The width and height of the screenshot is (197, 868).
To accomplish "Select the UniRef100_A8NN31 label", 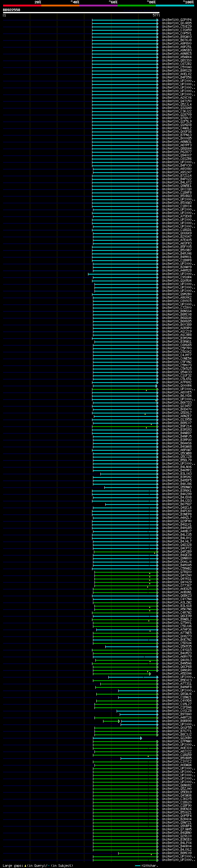I will tap(177, 142).
